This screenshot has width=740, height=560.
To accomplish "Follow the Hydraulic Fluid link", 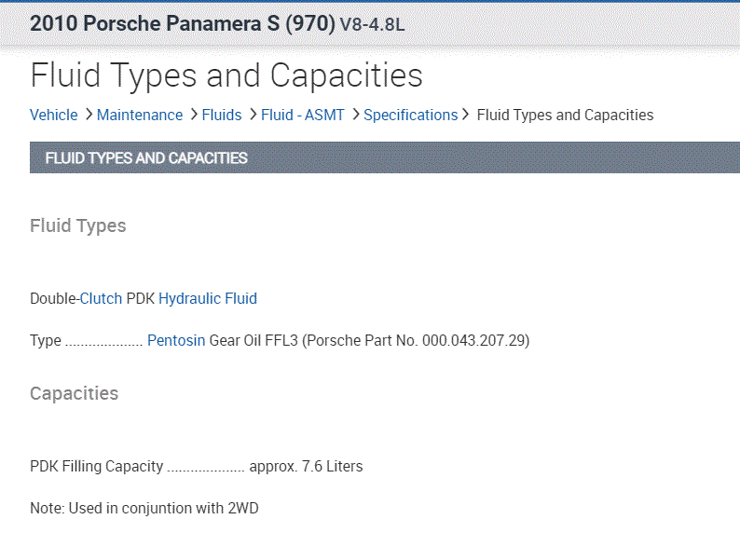I will [x=208, y=299].
